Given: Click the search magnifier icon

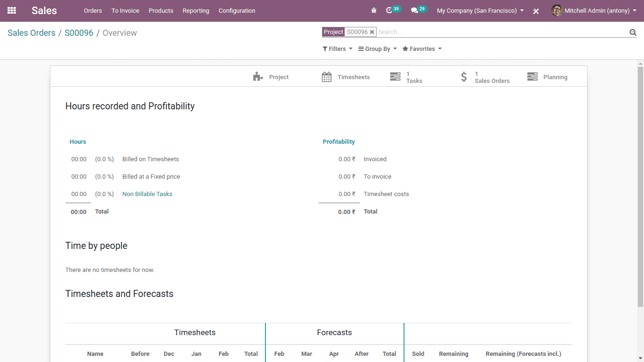Looking at the screenshot, I should pos(633,32).
